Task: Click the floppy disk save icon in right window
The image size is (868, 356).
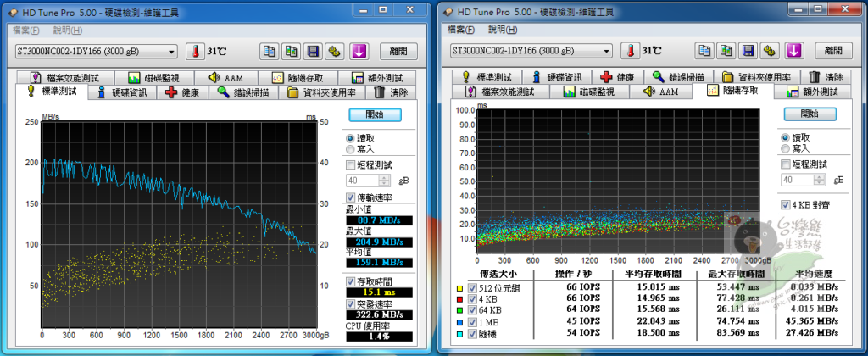Action: 748,50
